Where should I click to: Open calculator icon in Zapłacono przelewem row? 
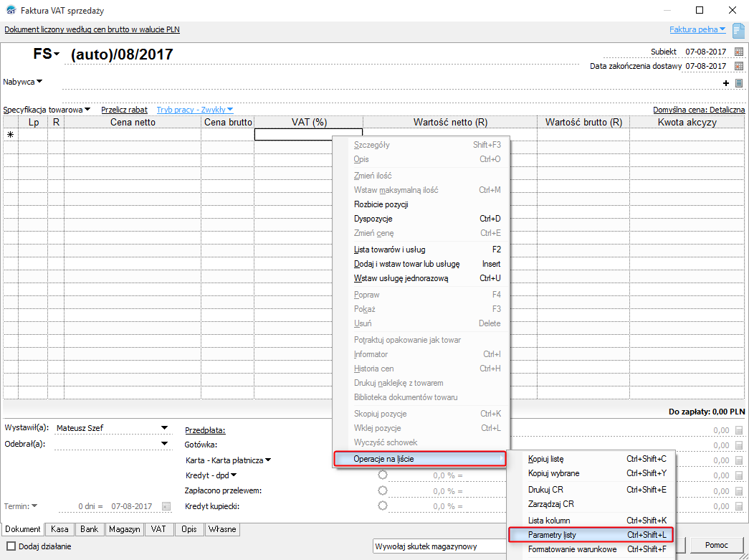click(739, 491)
